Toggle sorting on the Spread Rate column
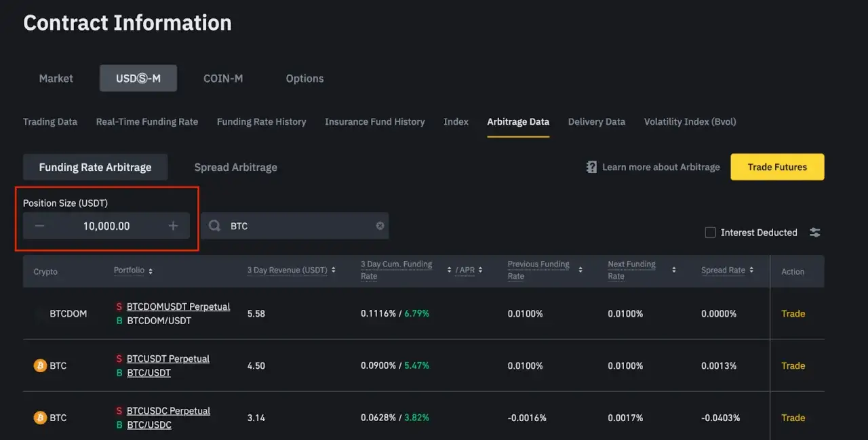This screenshot has width=868, height=440. coord(751,270)
